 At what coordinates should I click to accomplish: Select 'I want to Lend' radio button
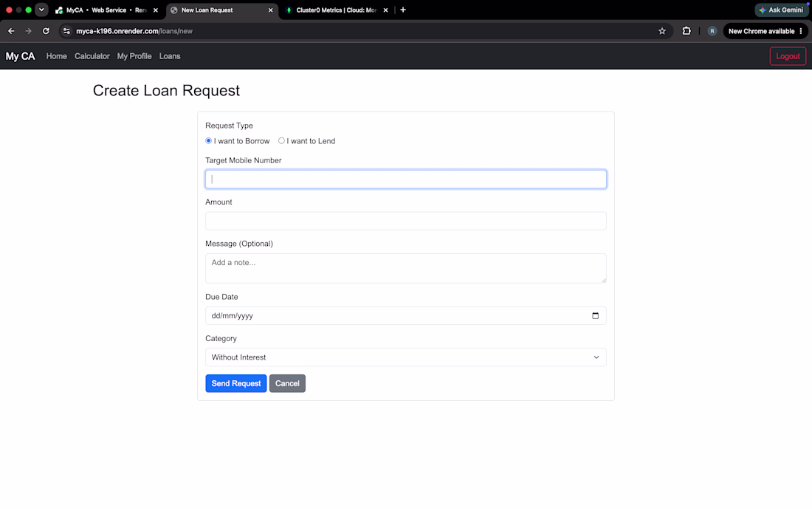click(281, 141)
